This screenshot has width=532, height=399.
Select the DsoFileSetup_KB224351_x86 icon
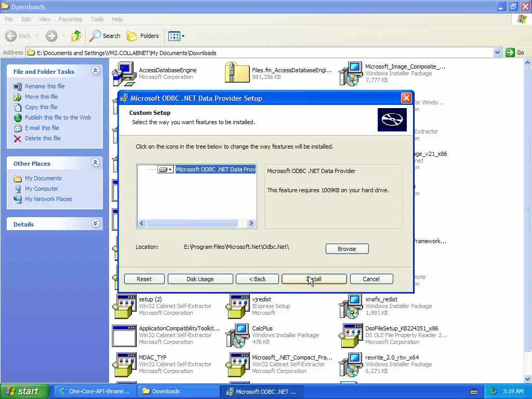tap(351, 336)
